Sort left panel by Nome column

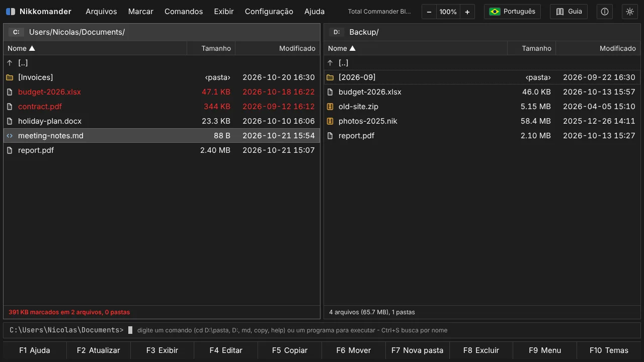click(x=95, y=48)
